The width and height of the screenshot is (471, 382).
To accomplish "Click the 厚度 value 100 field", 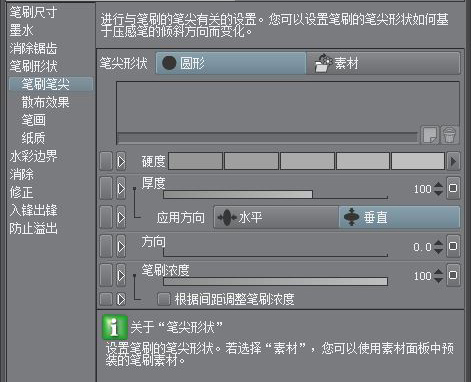I will pyautogui.click(x=422, y=189).
